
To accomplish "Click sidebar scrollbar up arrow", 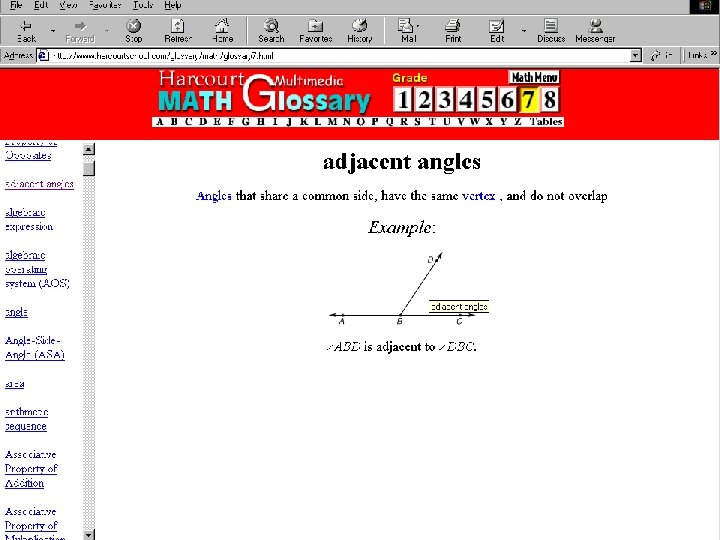I will (89, 149).
